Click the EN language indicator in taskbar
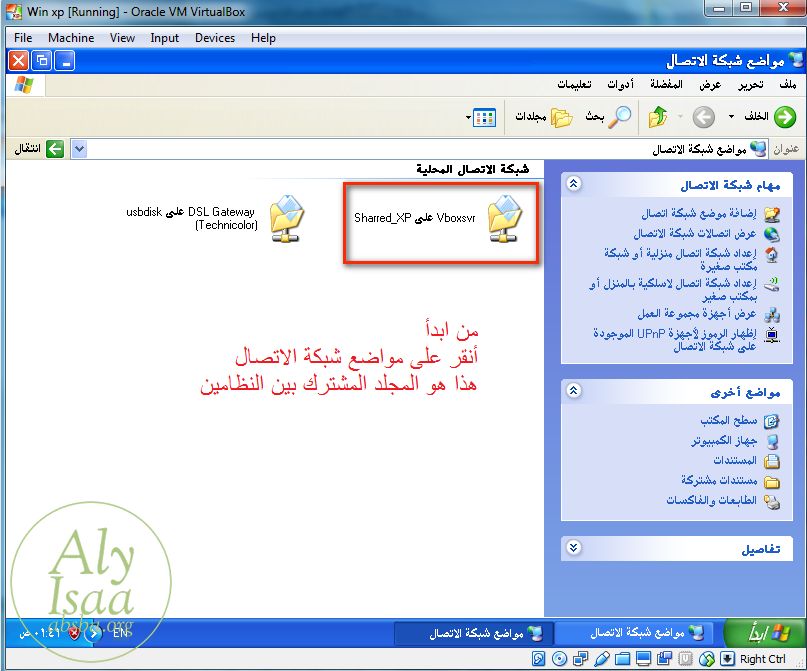 120,632
